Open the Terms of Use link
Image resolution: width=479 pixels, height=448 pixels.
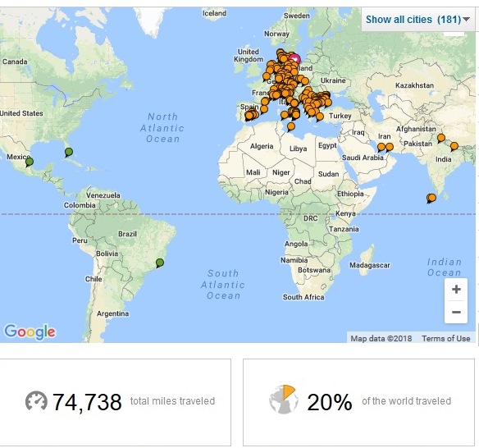coord(446,338)
